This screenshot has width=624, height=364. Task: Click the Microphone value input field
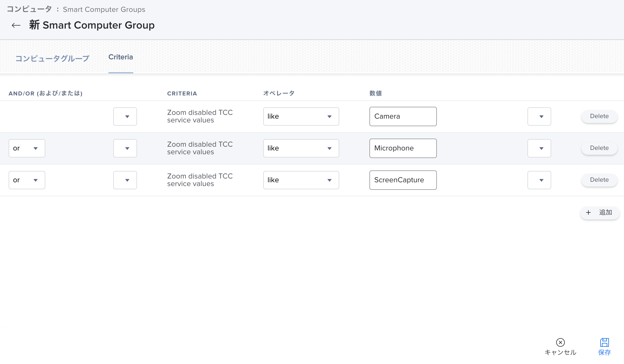[x=403, y=148]
